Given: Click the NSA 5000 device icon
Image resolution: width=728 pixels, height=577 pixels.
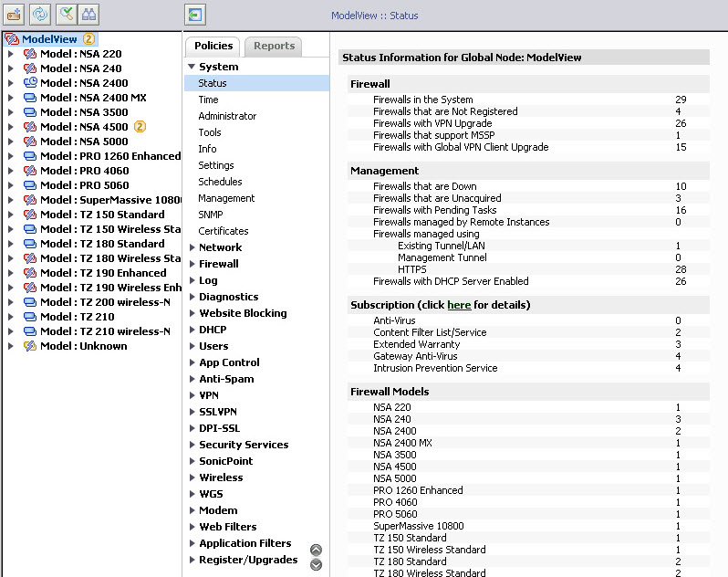Looking at the screenshot, I should 30,142.
